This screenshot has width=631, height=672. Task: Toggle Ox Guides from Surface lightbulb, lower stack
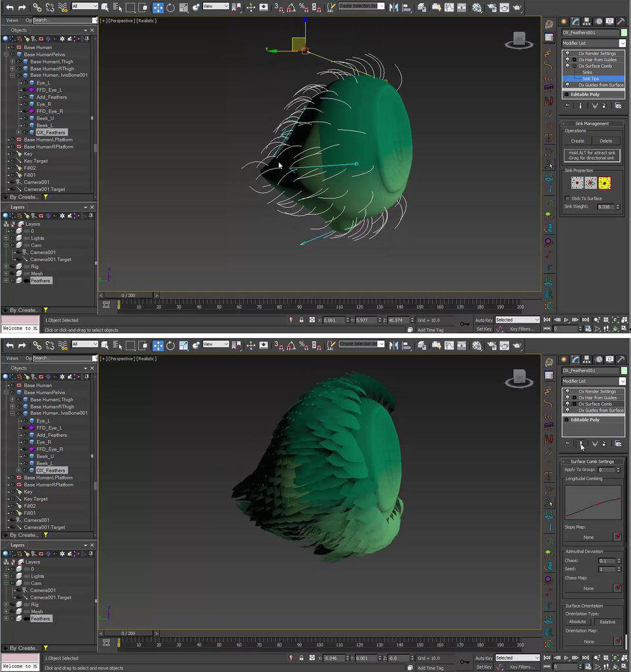pos(568,410)
